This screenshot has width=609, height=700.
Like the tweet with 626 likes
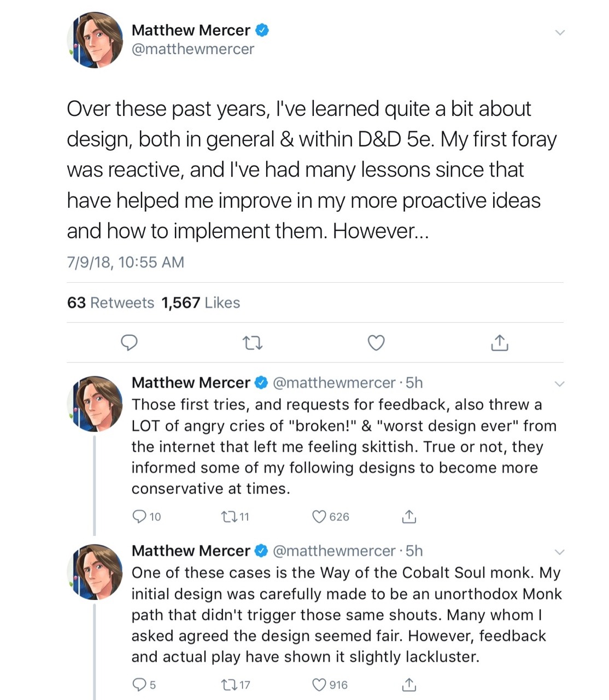pos(319,516)
